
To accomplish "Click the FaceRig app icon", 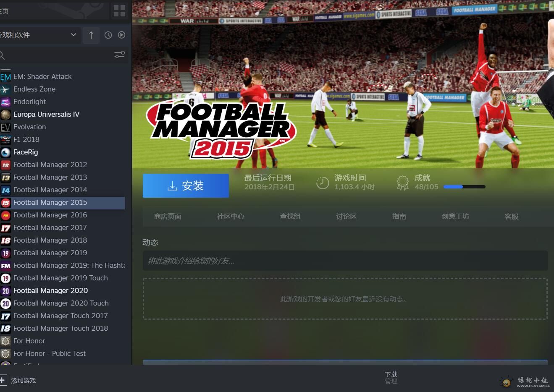I will [5, 152].
